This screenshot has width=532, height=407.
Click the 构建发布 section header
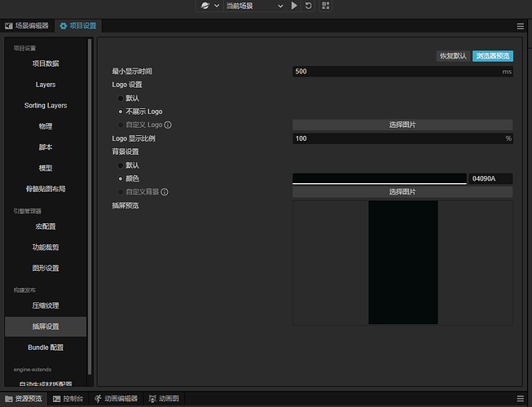pos(24,290)
